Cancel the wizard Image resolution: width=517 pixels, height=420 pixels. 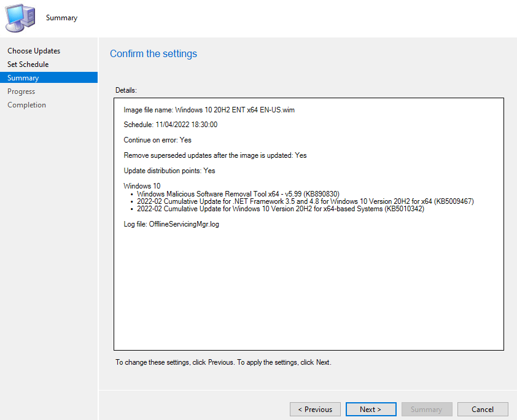coord(483,410)
